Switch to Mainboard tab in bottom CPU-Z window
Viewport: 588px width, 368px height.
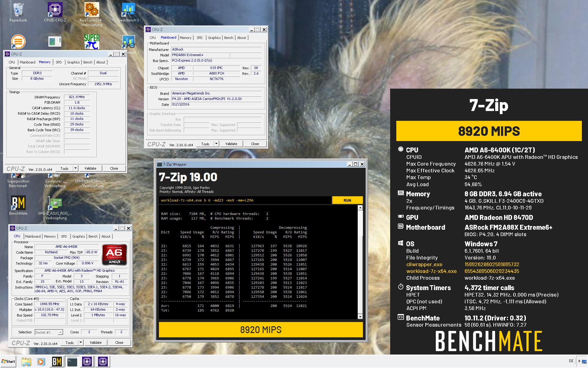[x=33, y=236]
